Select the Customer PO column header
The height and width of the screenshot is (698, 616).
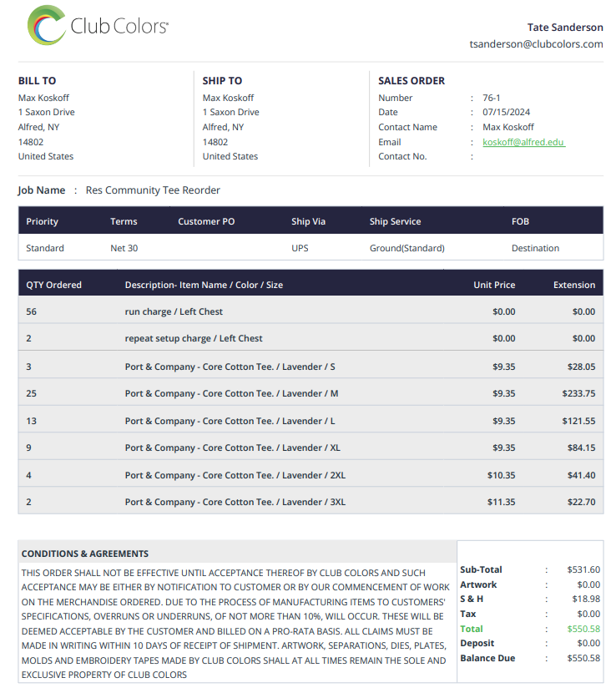pos(206,221)
